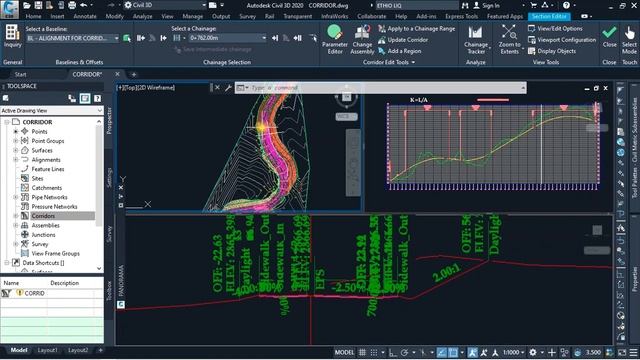
Task: Open the chainage 0+782.00m dropdown
Action: click(x=227, y=38)
